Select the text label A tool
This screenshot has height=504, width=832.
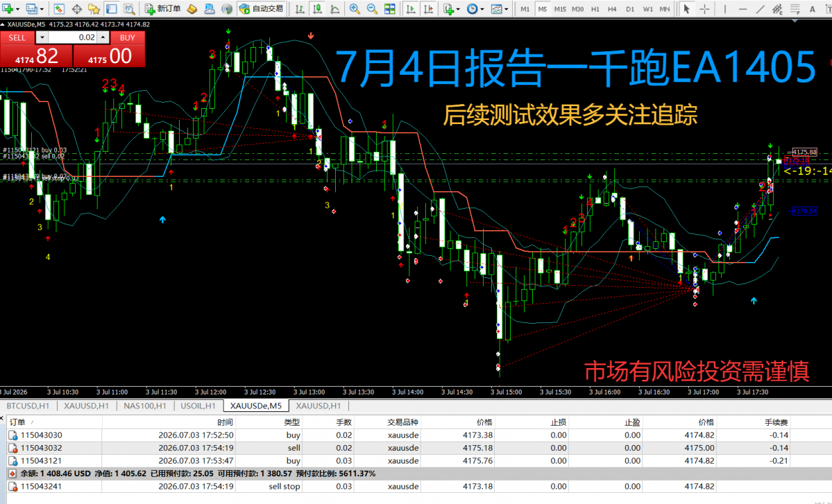click(x=813, y=8)
